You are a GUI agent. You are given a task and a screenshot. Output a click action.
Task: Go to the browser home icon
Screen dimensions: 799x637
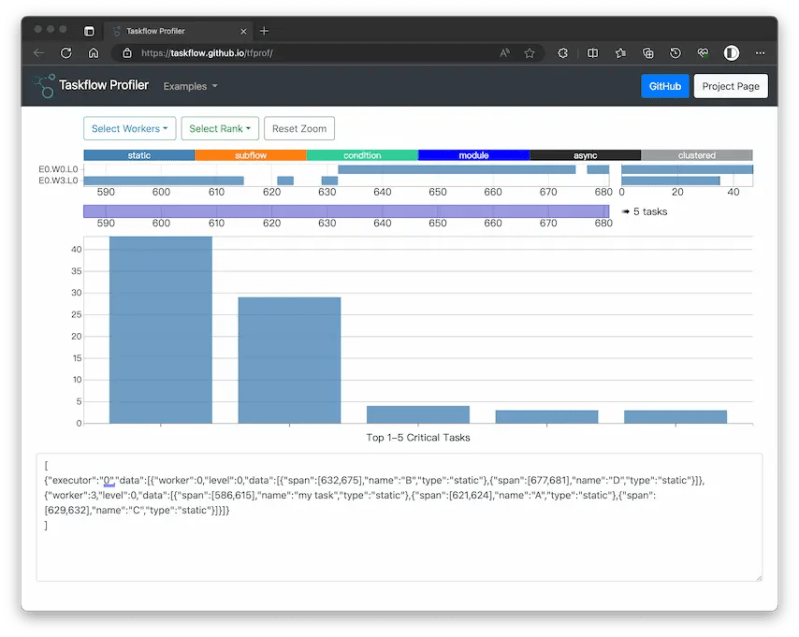click(93, 53)
